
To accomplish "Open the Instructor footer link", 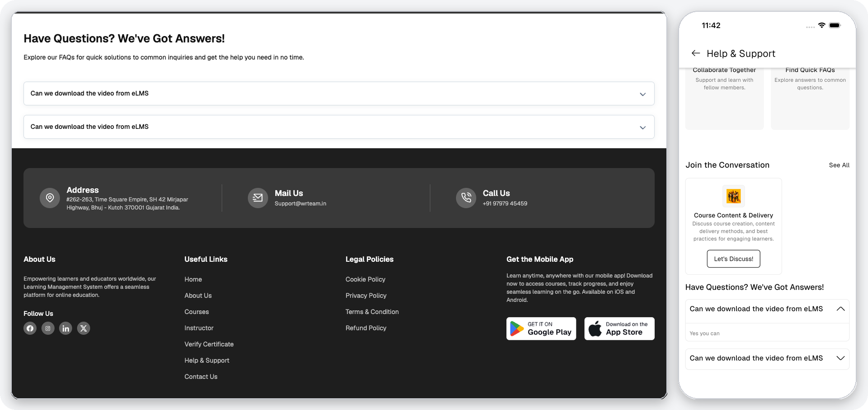I will (199, 328).
